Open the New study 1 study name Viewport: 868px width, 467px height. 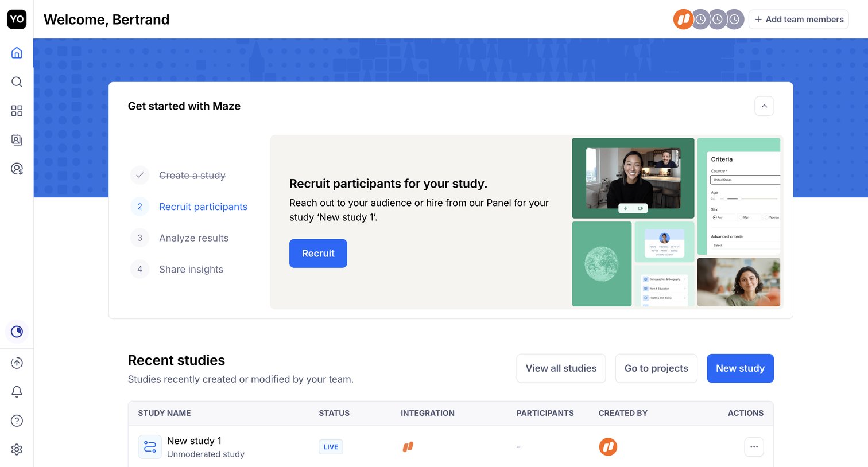point(194,441)
